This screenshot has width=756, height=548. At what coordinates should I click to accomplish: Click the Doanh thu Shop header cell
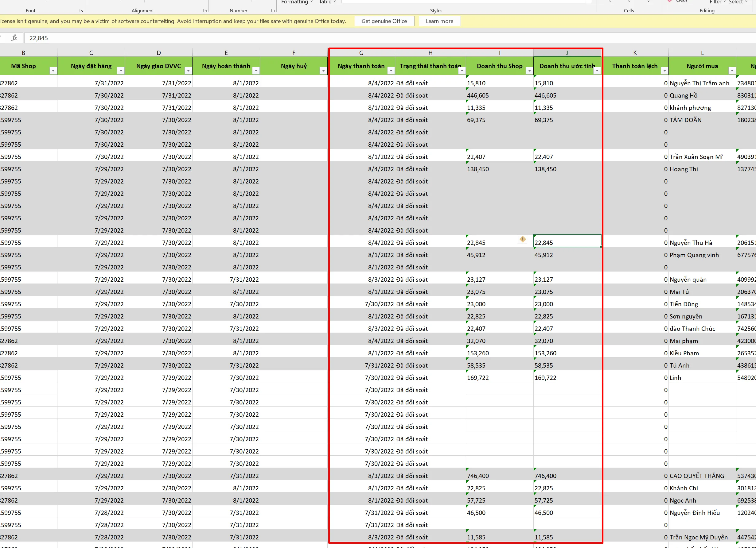pos(500,66)
